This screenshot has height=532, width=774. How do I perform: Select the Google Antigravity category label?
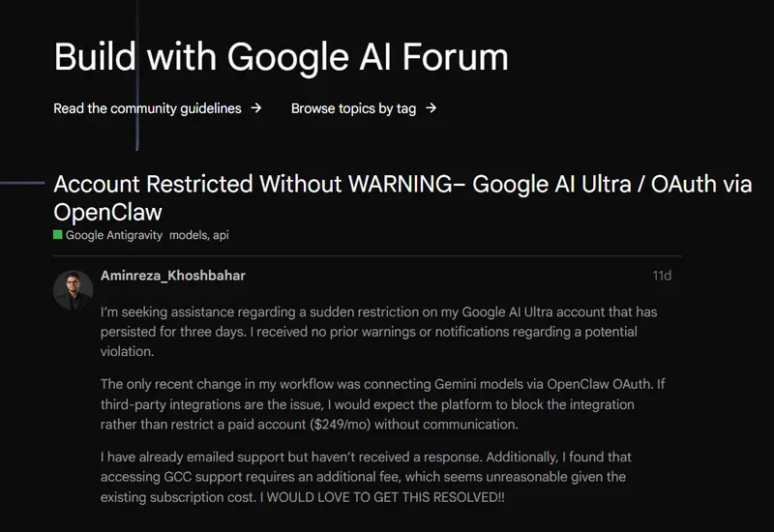pyautogui.click(x=115, y=235)
